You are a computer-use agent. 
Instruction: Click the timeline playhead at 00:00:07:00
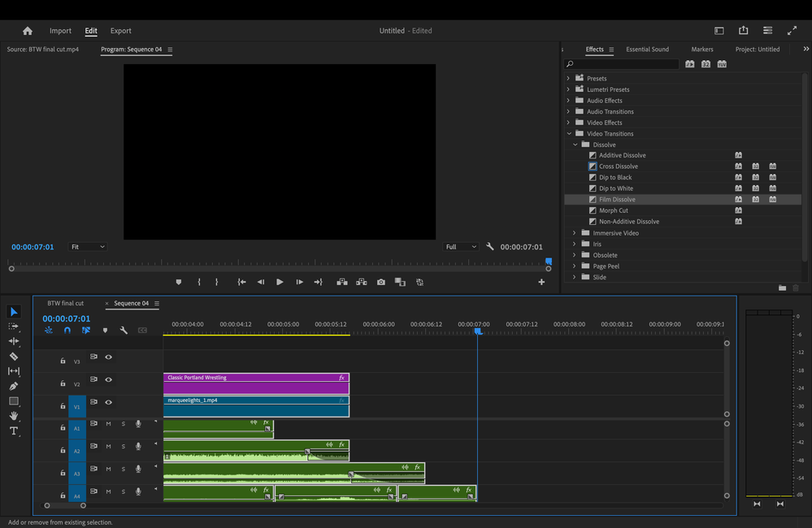pyautogui.click(x=478, y=331)
